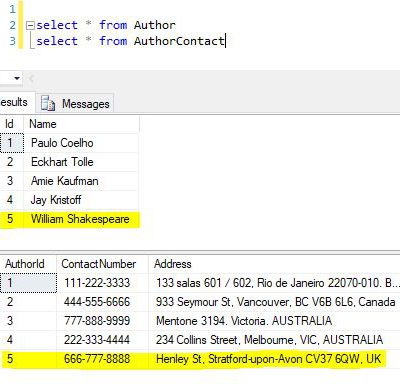Collapse the select statement outlining block

30,26
